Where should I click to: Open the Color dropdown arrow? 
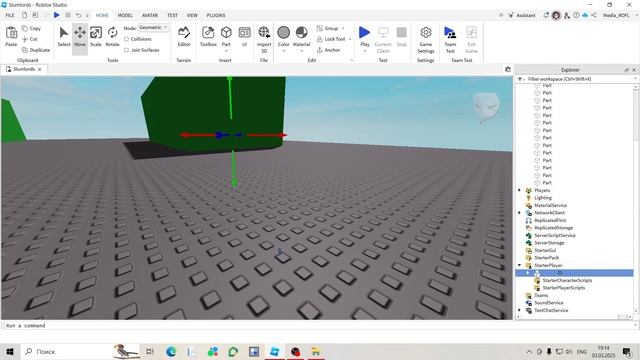tap(283, 51)
